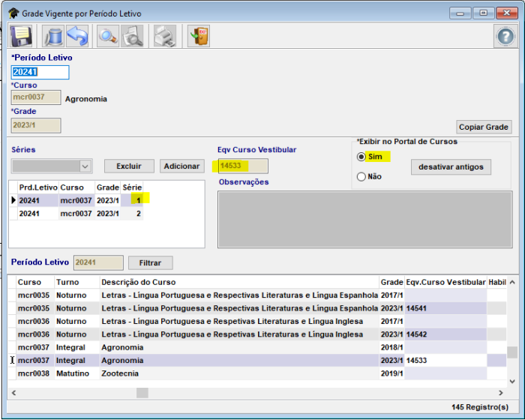Viewport: 525px width, 420px height.
Task: Click the Filtrar button
Action: pos(150,263)
